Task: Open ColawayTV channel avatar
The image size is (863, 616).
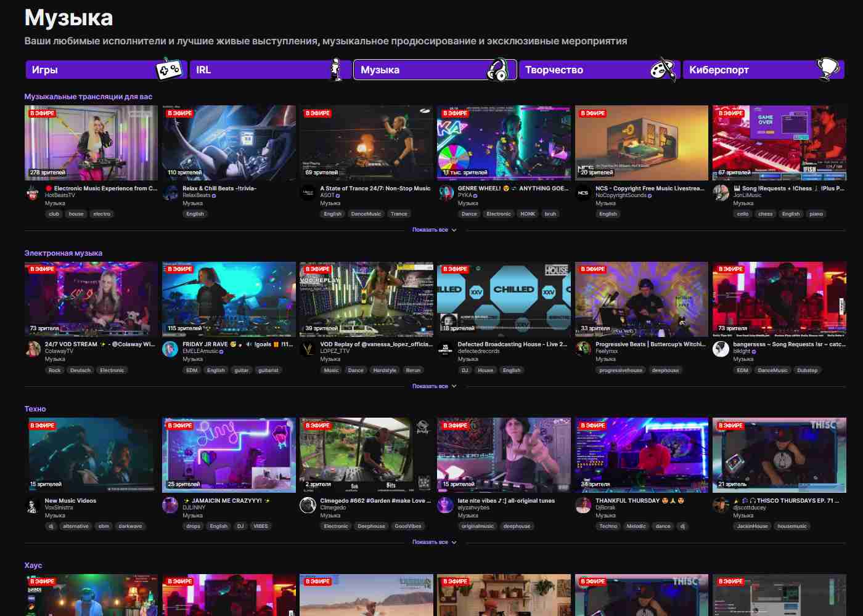Action: [x=33, y=349]
